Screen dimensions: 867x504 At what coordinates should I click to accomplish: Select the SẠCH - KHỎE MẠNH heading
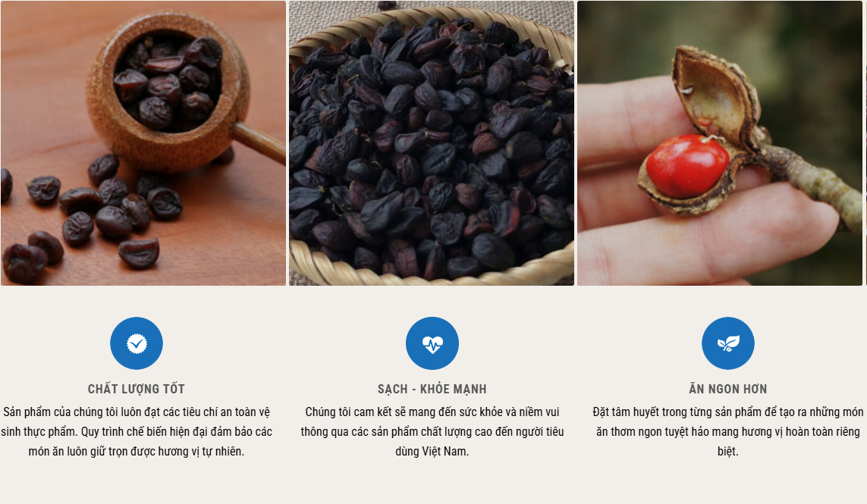432,389
